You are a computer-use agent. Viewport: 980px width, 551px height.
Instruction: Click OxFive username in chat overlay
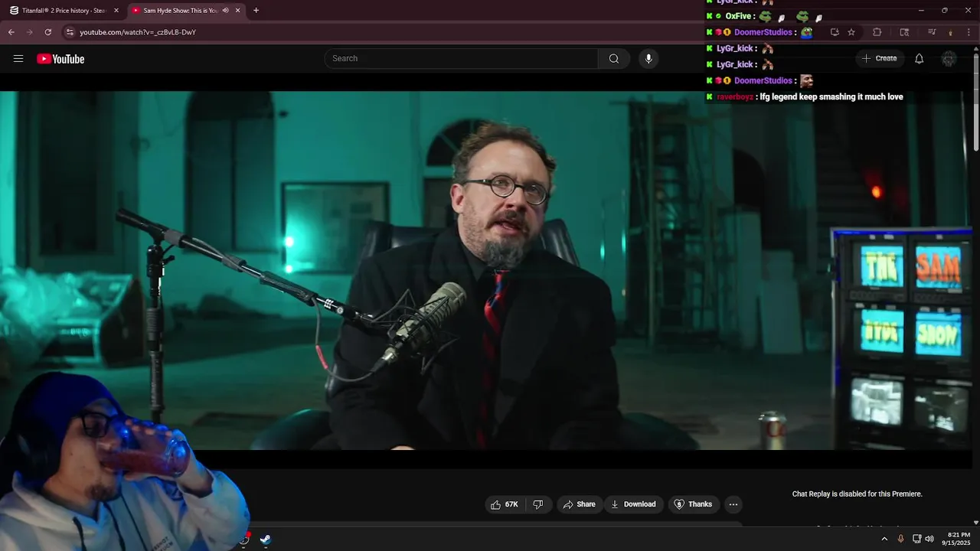[x=739, y=16]
